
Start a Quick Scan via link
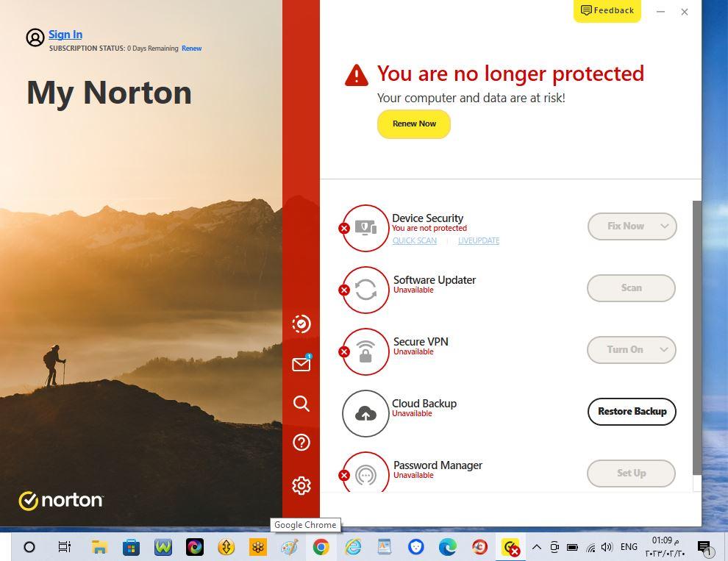[415, 240]
